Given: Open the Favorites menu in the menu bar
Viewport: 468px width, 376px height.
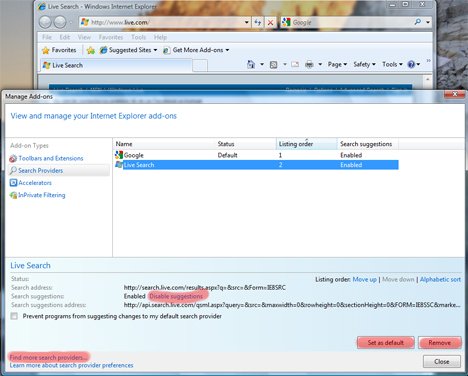Looking at the screenshot, I should point(111,37).
